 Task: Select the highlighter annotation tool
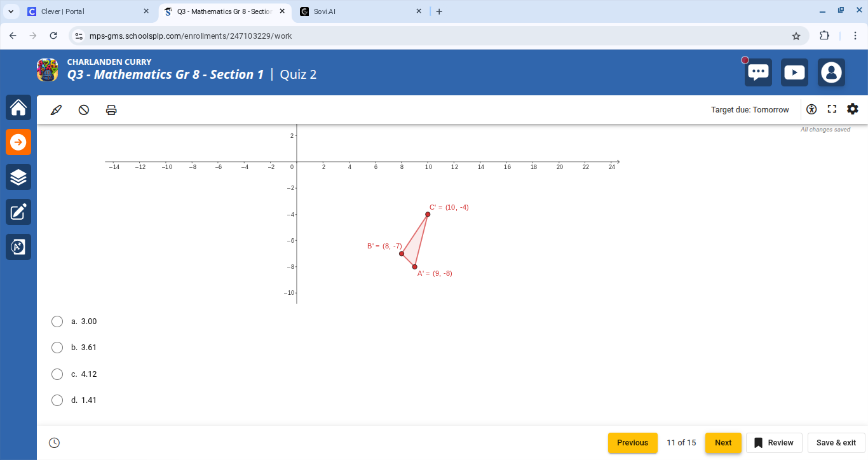(56, 109)
